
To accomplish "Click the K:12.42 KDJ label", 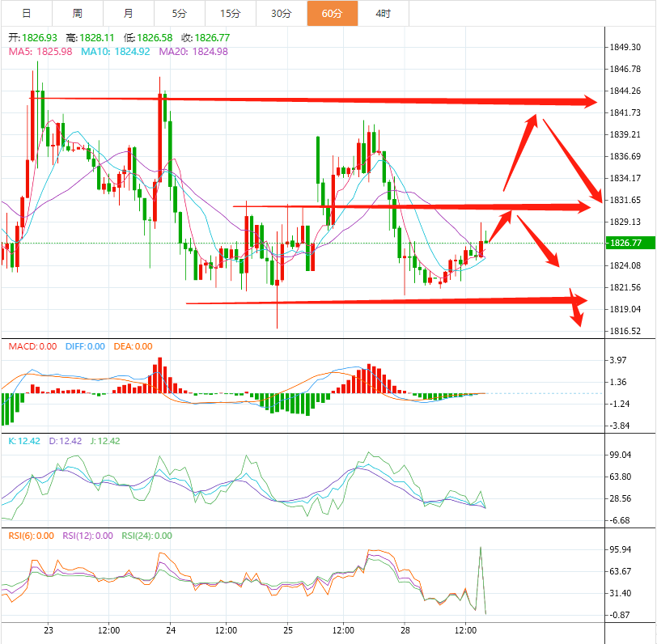I will point(23,441).
